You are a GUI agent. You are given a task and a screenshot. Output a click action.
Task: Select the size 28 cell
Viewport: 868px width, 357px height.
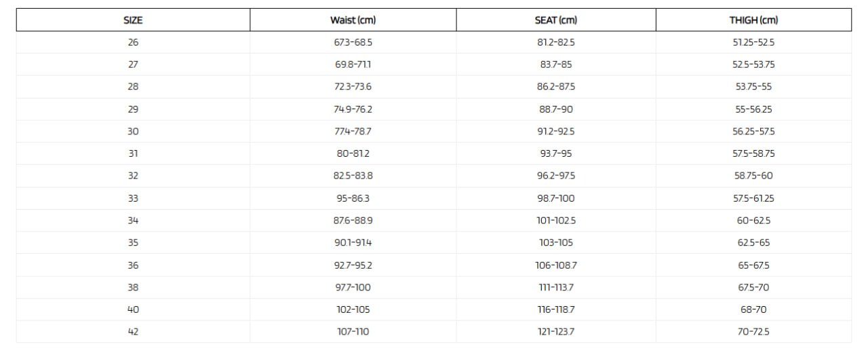click(x=133, y=87)
